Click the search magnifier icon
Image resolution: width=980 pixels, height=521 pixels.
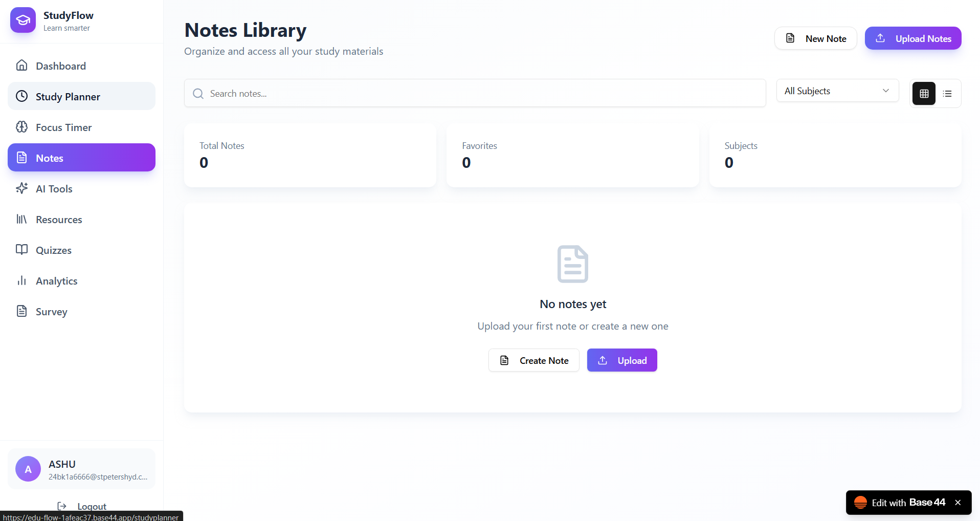click(198, 93)
